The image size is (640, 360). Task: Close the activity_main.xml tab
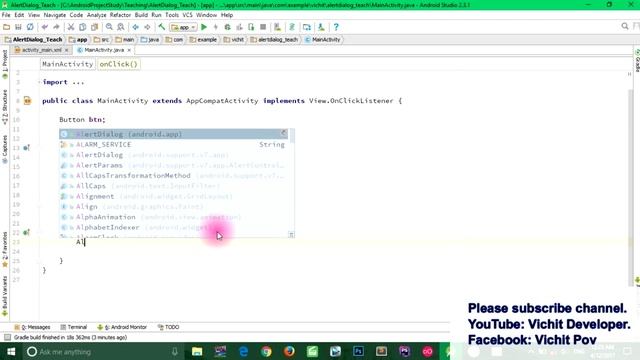(x=67, y=50)
